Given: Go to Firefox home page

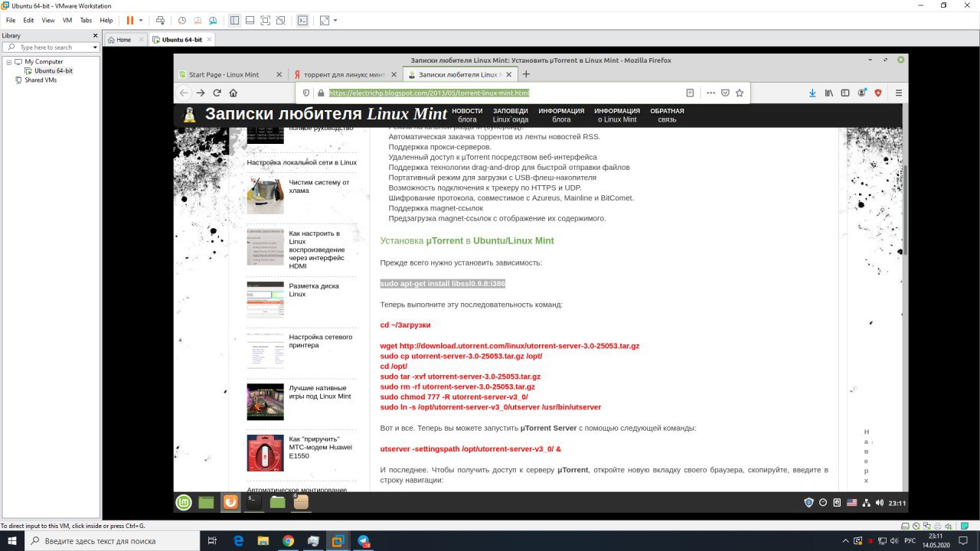Looking at the screenshot, I should (x=234, y=93).
